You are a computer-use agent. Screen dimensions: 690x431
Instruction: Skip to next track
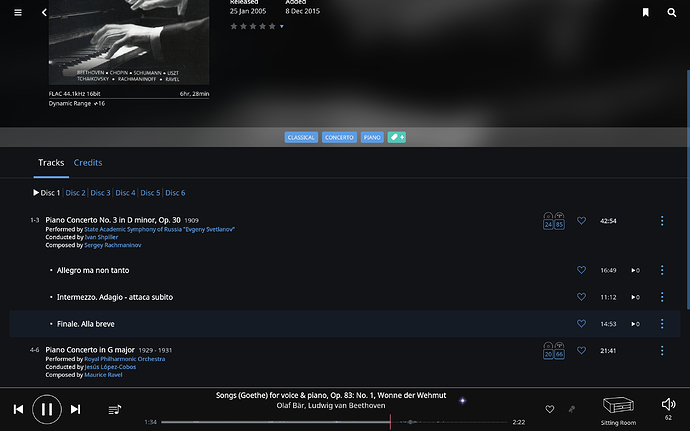[x=76, y=409]
